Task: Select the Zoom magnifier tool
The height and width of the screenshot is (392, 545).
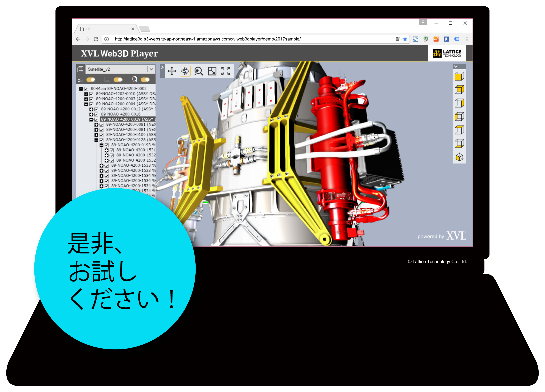Action: [199, 71]
